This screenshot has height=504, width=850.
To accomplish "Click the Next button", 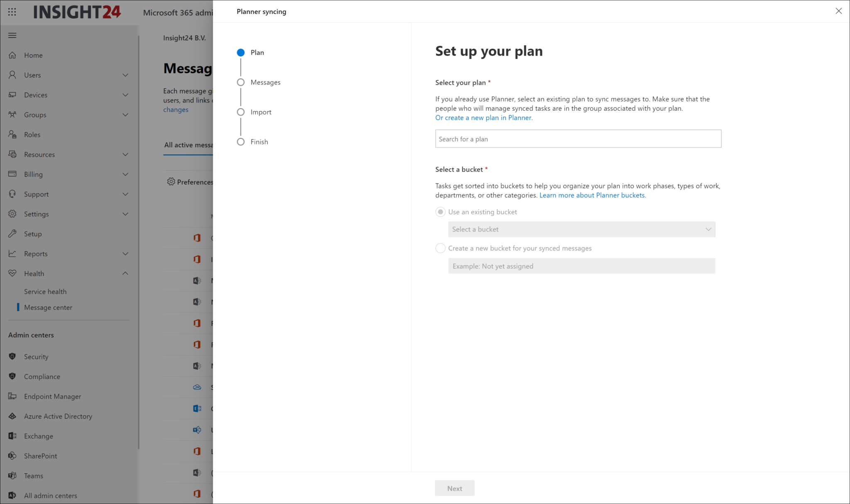I will click(454, 488).
